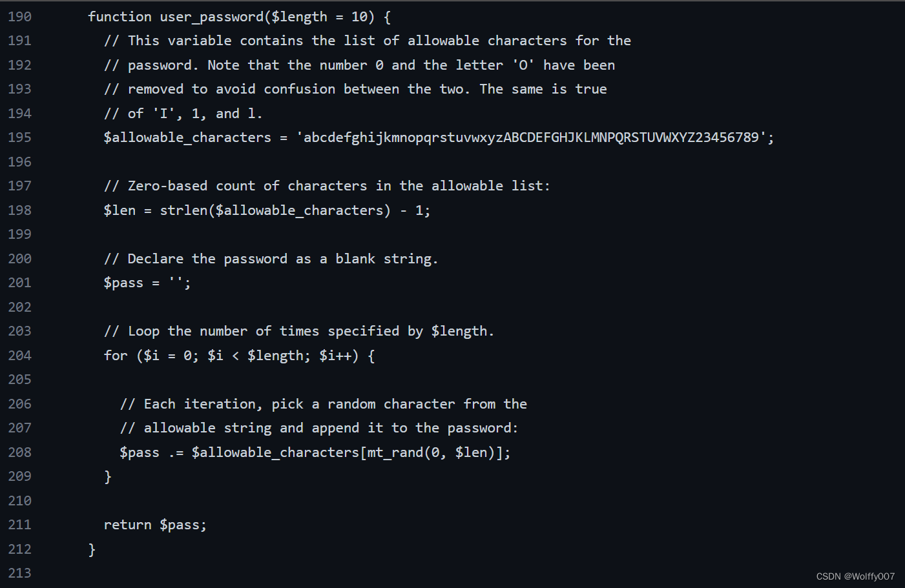Click line number 190
This screenshot has width=905, height=588.
click(x=19, y=17)
